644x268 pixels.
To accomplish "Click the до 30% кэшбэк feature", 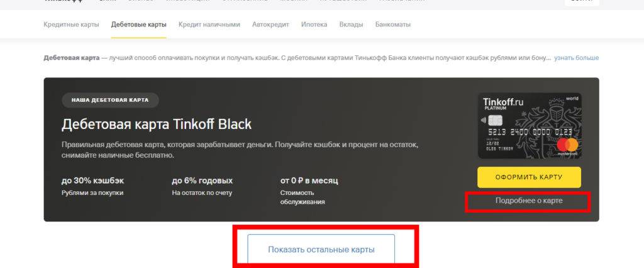I will pyautogui.click(x=93, y=186).
